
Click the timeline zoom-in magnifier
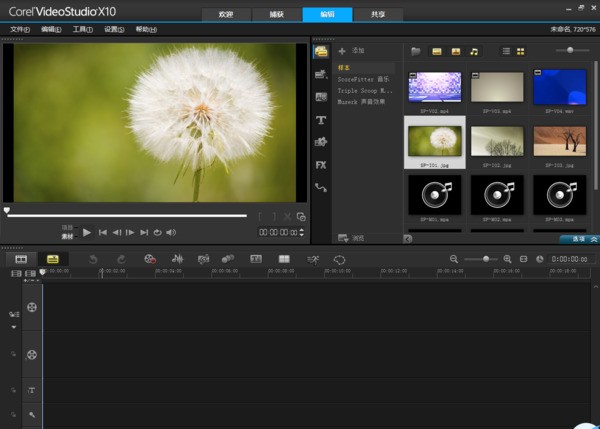(507, 259)
